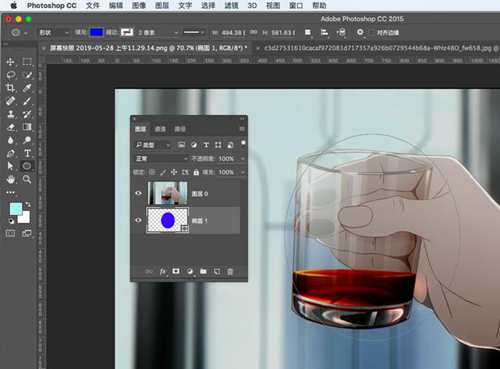This screenshot has height=369, width=500.
Task: Open the blend mode dropdown 正常
Action: tap(161, 159)
